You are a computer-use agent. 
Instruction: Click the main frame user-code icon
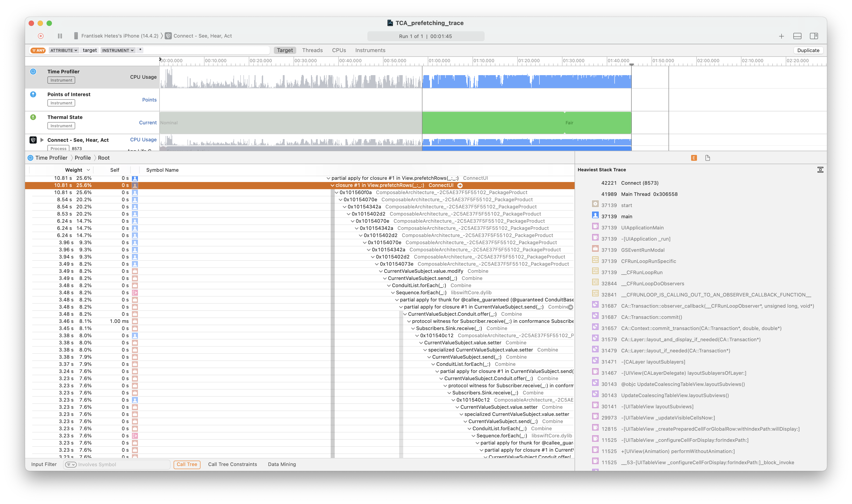[595, 215]
